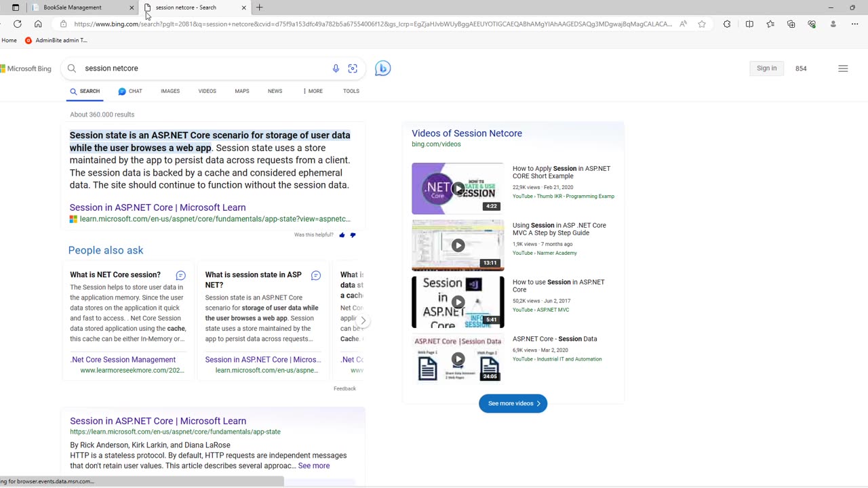Open featured 'Session in ASP.NET Core | Microsoft Learn' link
The width and height of the screenshot is (868, 488).
157,207
